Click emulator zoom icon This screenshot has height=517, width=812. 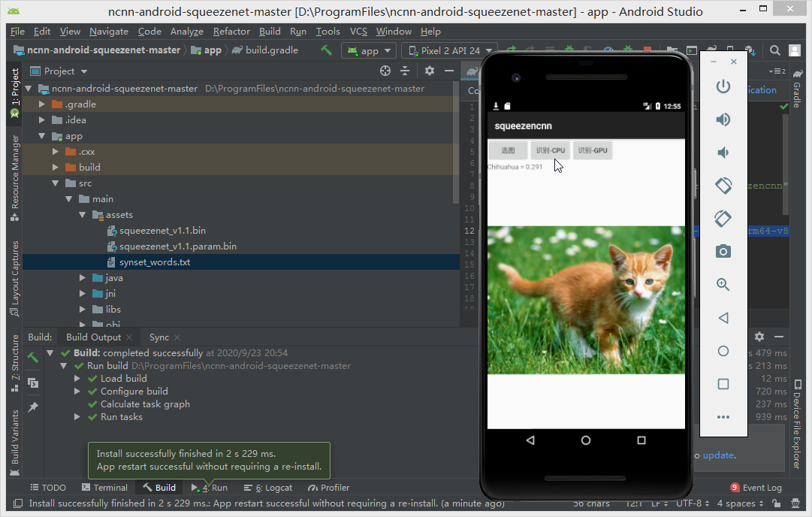(723, 284)
